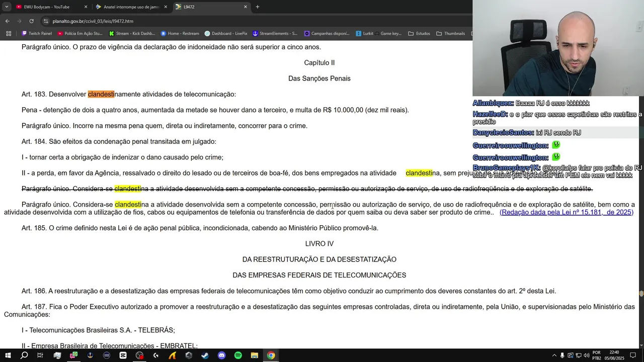Open the Twitch Painel bookmark
The height and width of the screenshot is (362, 644).
pyautogui.click(x=37, y=34)
